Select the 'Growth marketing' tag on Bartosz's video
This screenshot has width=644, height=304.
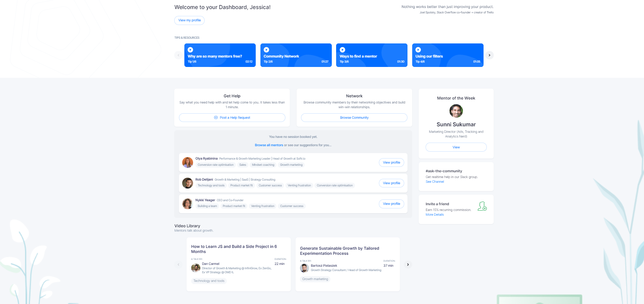[315, 279]
